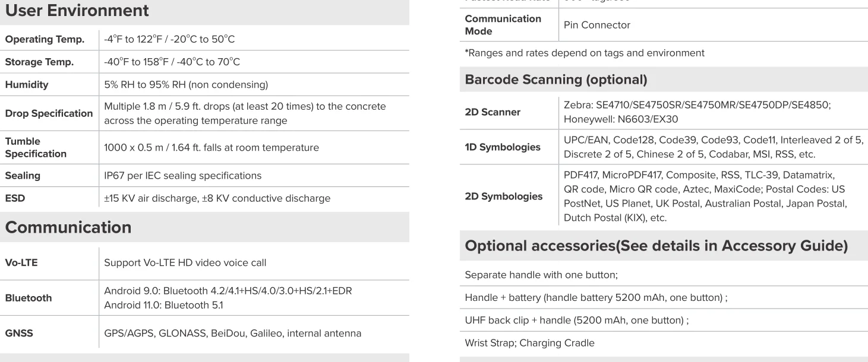Click the 1D Symbologies label
The height and width of the screenshot is (362, 868).
coord(503,147)
